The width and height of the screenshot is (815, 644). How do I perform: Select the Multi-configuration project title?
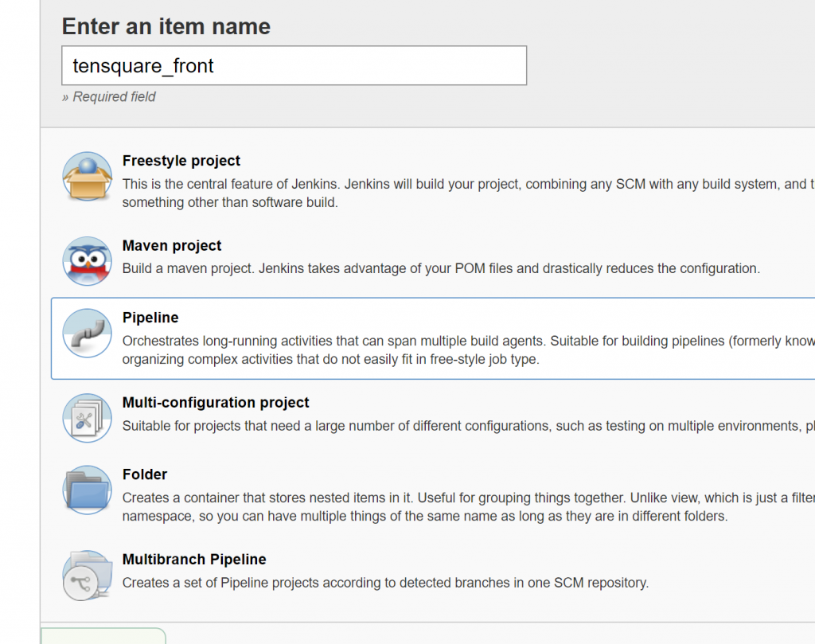(216, 402)
